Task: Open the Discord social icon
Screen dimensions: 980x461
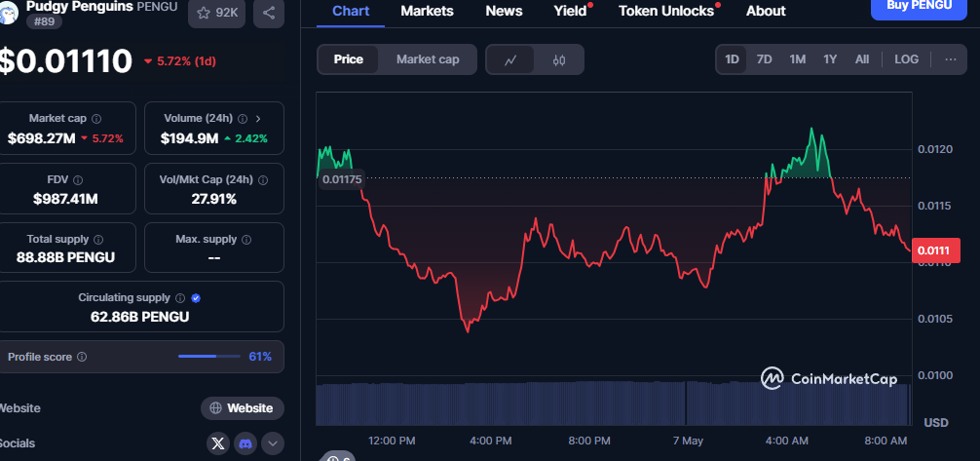Action: point(245,444)
